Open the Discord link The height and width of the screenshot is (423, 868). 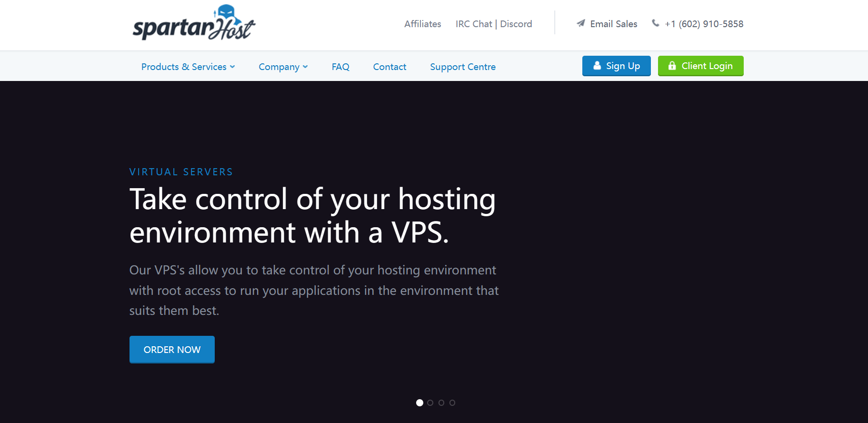click(516, 24)
